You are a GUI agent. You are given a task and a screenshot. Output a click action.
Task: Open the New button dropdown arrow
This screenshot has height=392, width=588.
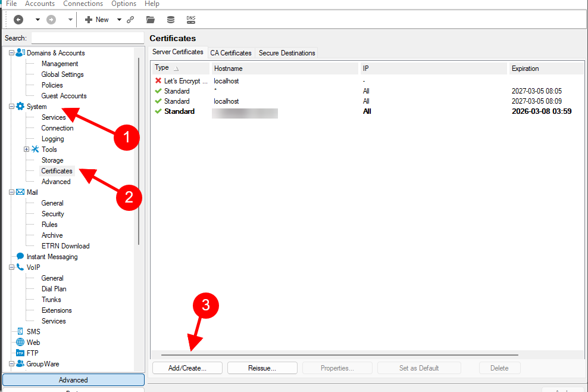[x=119, y=20]
